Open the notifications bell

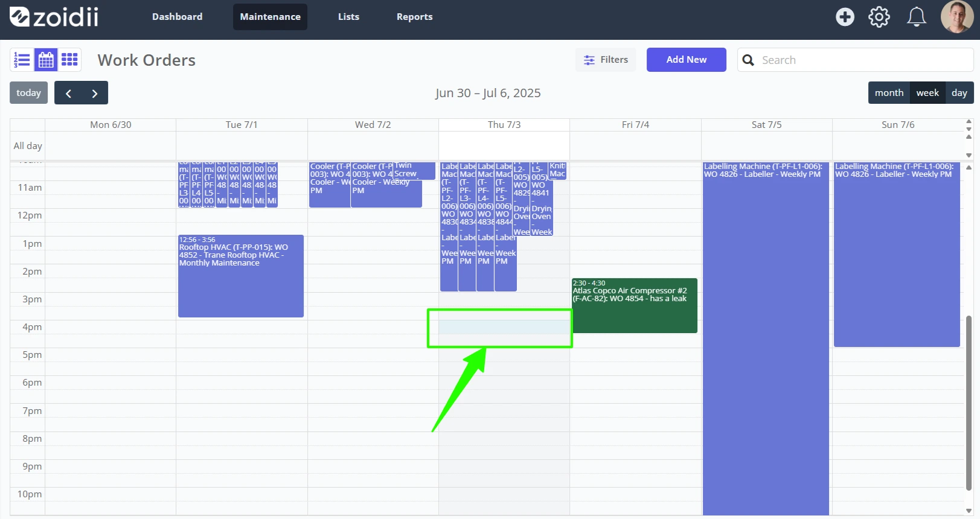click(917, 17)
